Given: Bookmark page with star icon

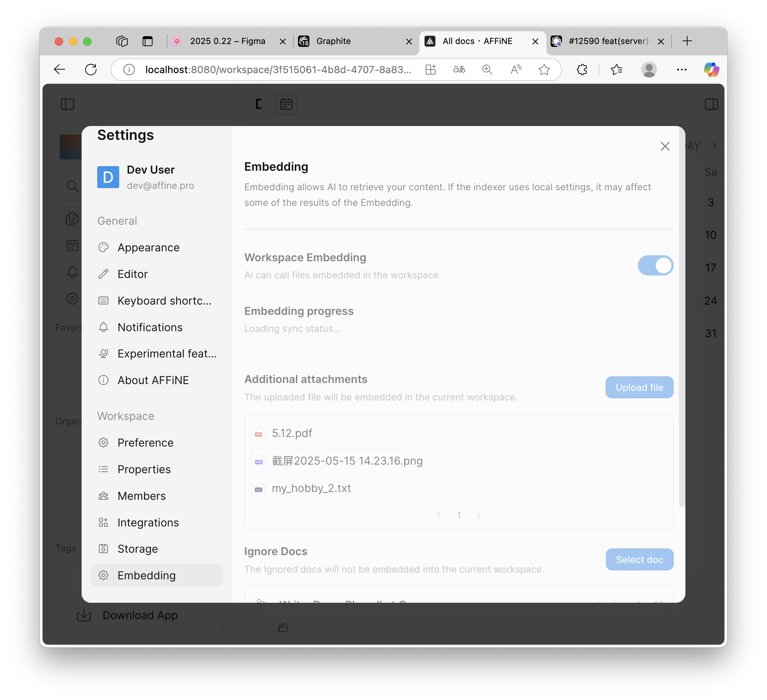Looking at the screenshot, I should click(544, 70).
